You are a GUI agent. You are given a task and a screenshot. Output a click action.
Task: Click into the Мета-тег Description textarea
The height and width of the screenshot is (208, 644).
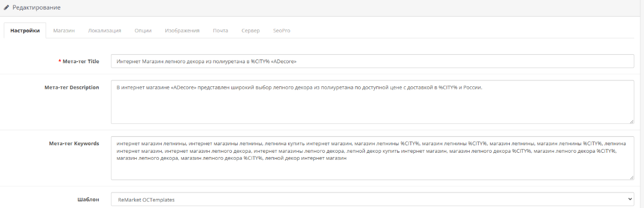pos(372,102)
